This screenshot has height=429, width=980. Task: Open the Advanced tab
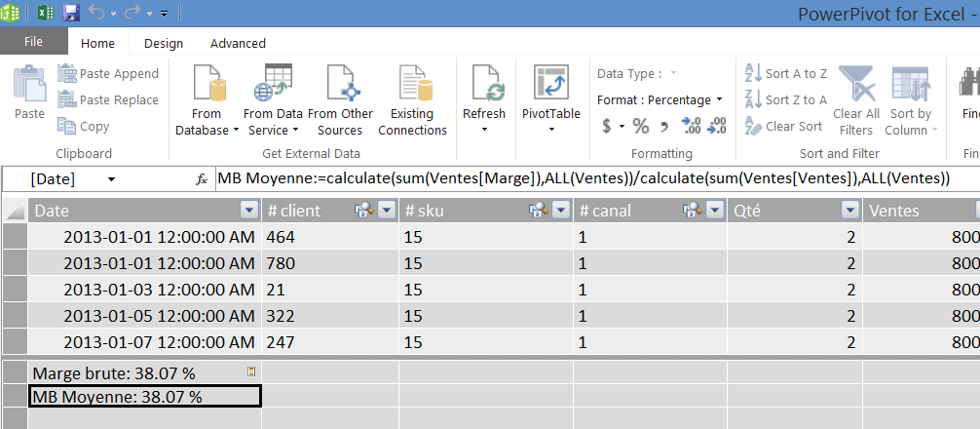coord(238,43)
